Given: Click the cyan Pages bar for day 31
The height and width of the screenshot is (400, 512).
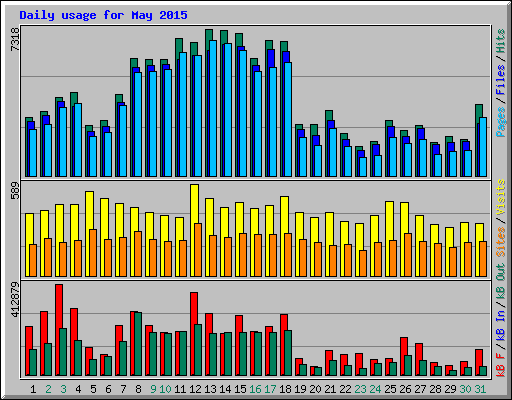Looking at the screenshot, I should click(x=483, y=147).
